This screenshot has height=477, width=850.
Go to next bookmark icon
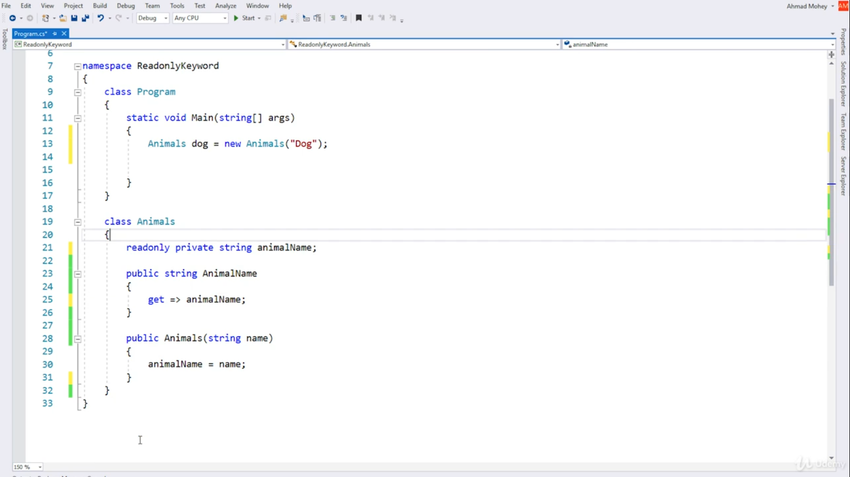pyautogui.click(x=382, y=18)
